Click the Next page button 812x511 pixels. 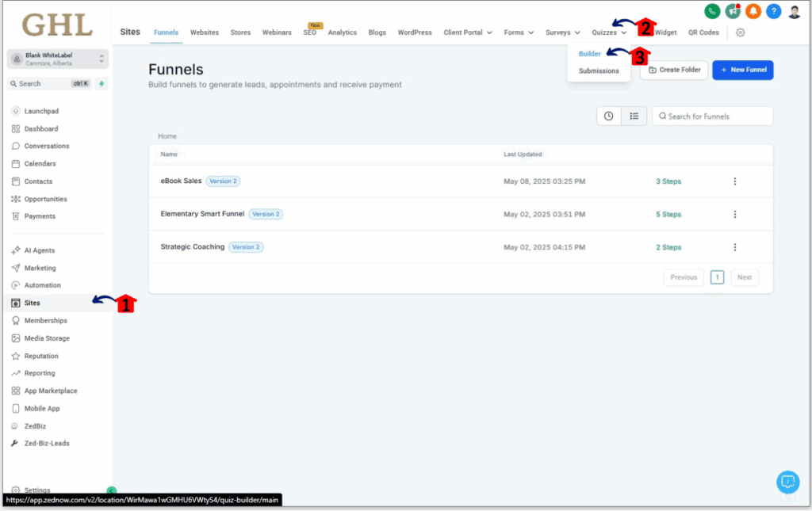tap(744, 277)
